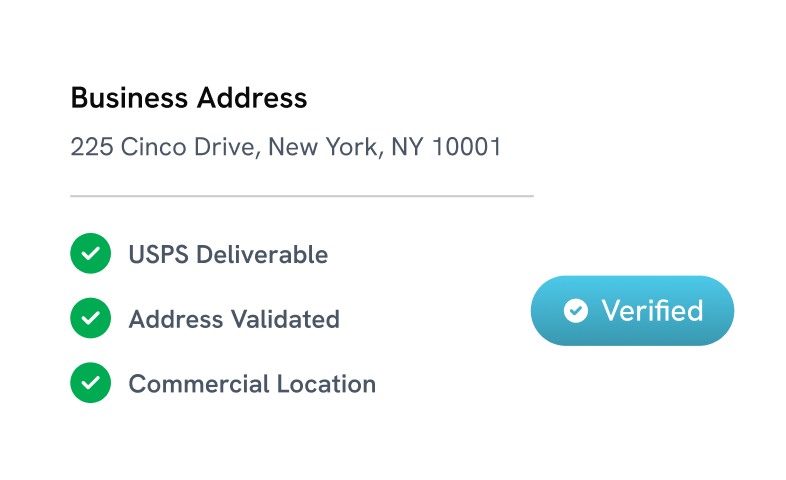Image resolution: width=786 pixels, height=480 pixels.
Task: Click the green check next to Address Validated
Action: pos(90,319)
